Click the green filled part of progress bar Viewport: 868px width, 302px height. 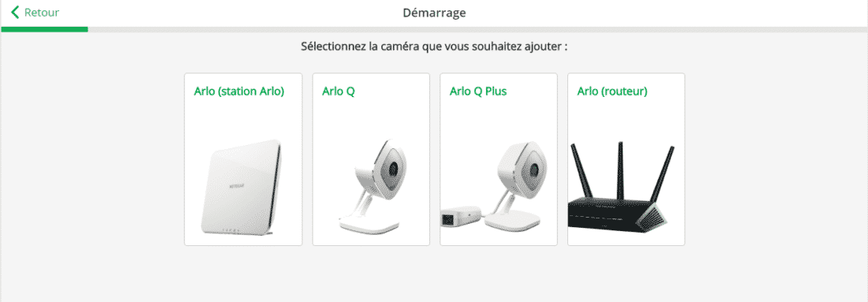coord(43,29)
